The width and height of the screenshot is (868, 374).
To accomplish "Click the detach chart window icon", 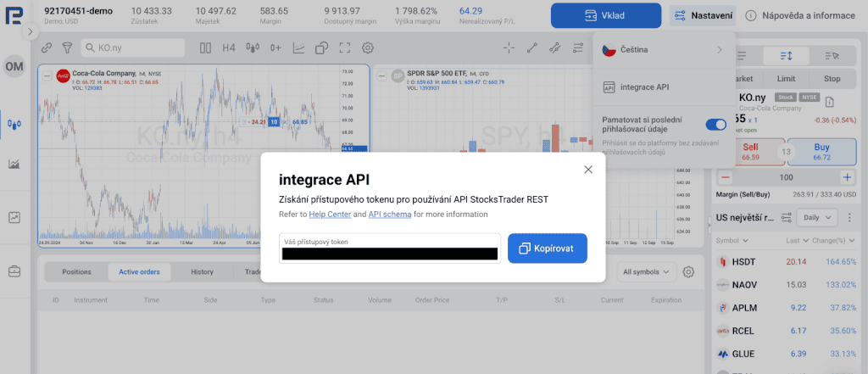I will tap(321, 48).
